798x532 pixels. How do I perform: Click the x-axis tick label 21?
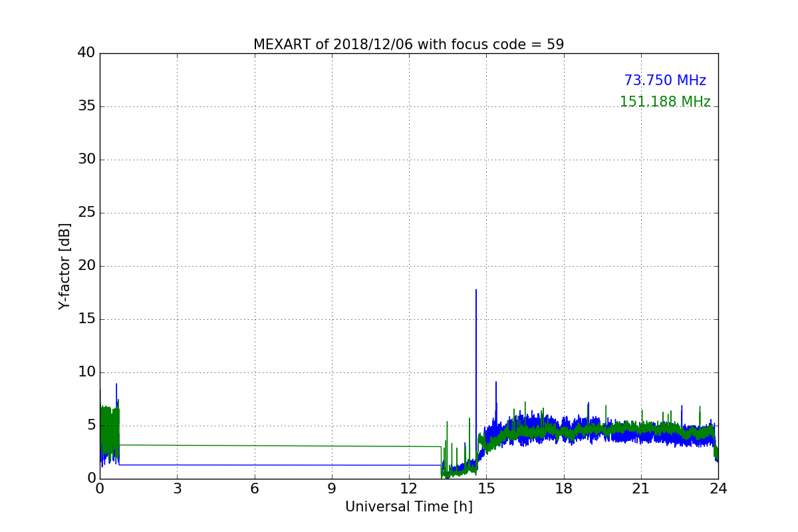click(x=641, y=489)
